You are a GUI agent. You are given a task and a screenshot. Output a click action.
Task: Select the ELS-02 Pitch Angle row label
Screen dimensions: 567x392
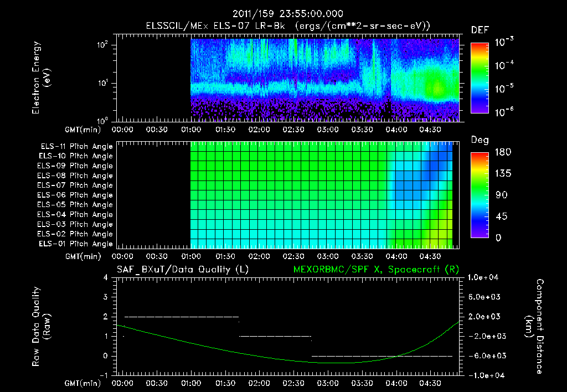click(75, 234)
